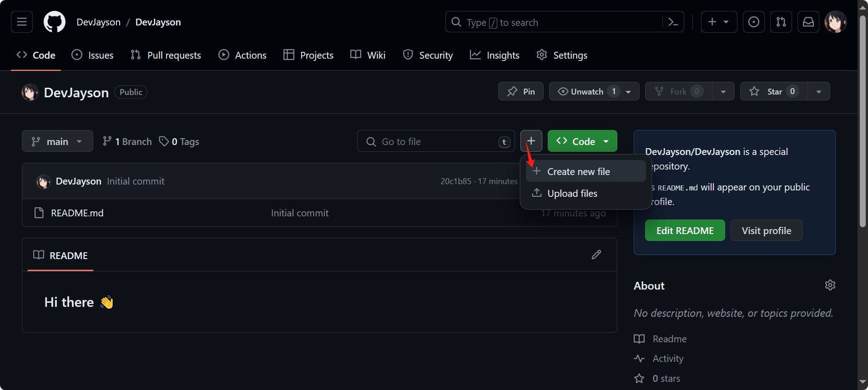Open commit hash 20c1b85 link

click(x=456, y=181)
